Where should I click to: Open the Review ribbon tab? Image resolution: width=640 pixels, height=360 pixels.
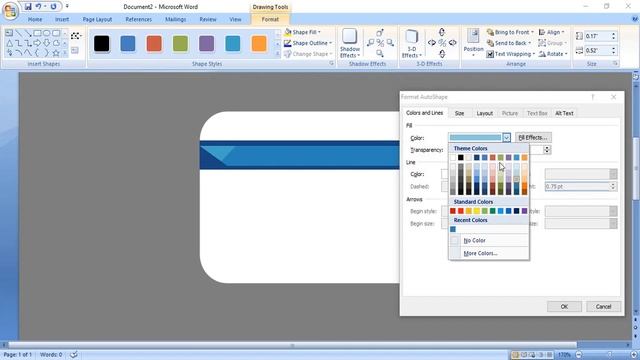point(208,19)
